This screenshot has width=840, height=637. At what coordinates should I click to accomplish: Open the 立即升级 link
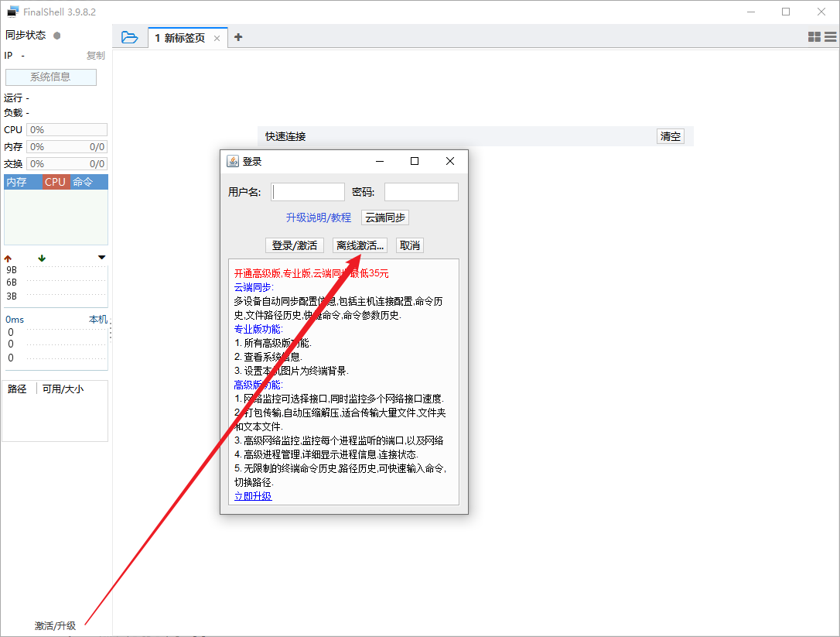tap(253, 496)
